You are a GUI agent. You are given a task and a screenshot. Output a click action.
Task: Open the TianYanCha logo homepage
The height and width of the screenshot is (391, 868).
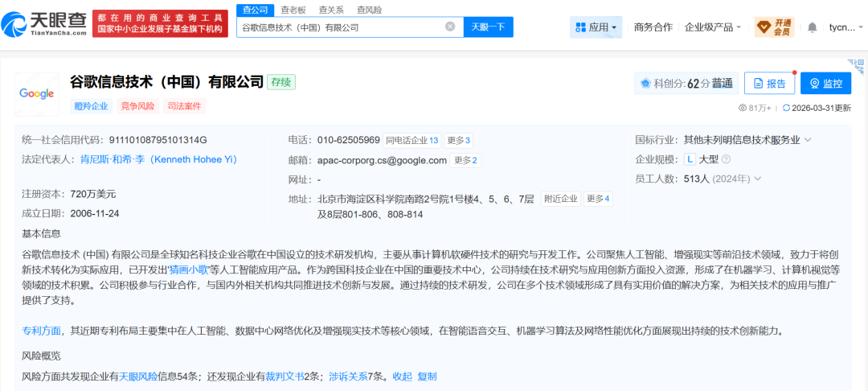click(x=43, y=23)
